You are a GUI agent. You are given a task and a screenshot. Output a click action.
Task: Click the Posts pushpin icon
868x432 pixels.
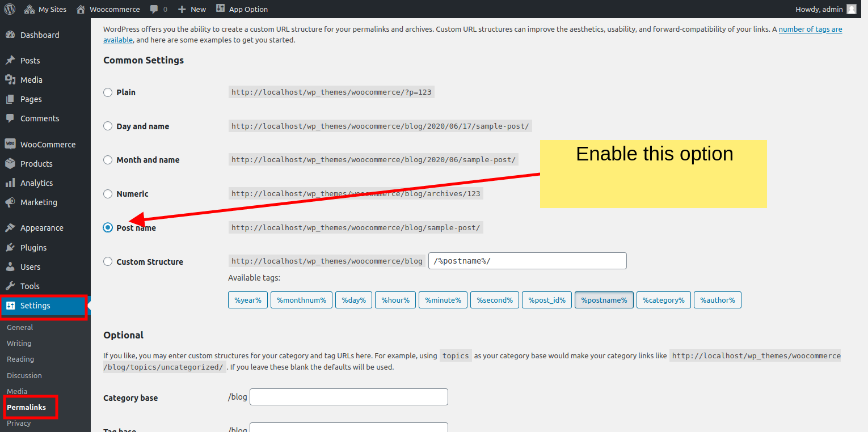10,60
